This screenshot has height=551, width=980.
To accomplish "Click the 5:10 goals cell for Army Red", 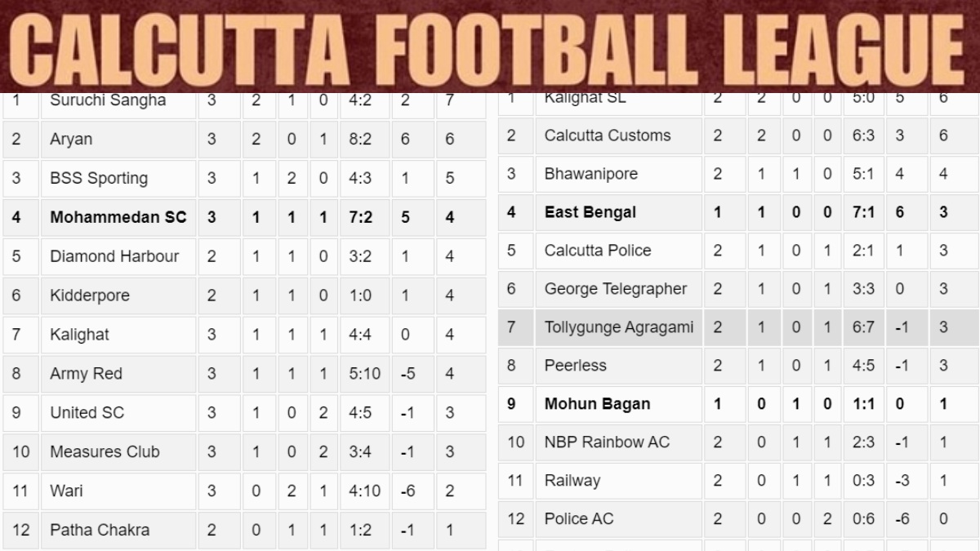I will pyautogui.click(x=363, y=374).
